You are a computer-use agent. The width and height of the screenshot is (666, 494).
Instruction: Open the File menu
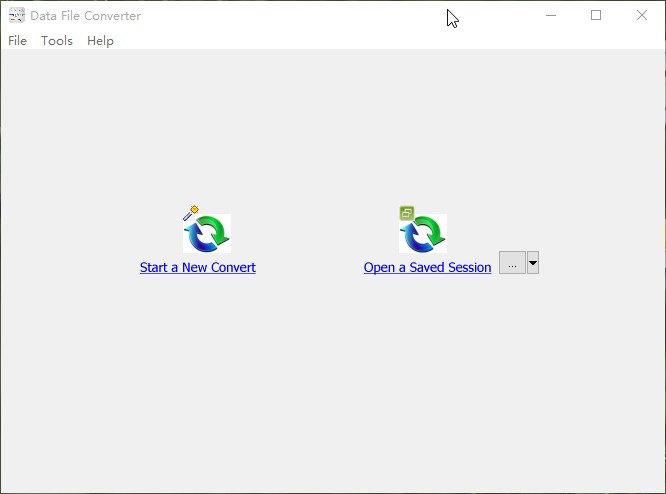coord(17,41)
